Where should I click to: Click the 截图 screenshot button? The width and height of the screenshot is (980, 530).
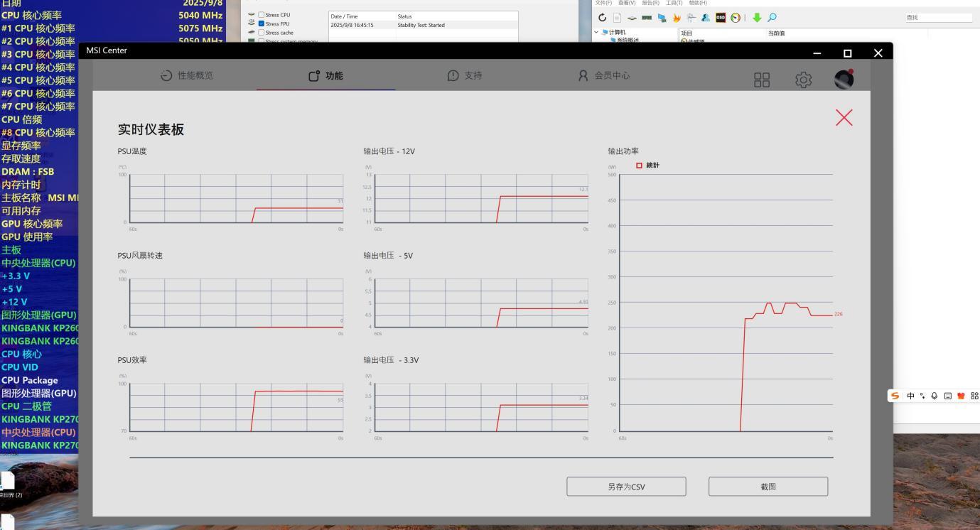[x=768, y=487]
